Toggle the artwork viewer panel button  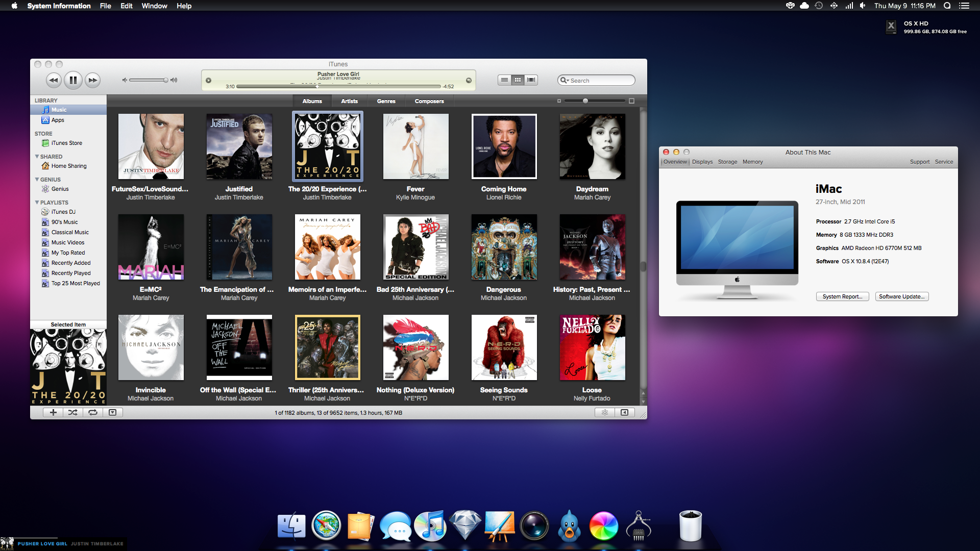pos(113,412)
